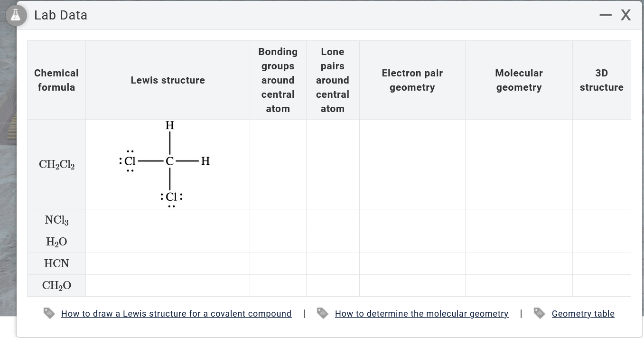
Task: Select Lewis structure cell for CH2O
Action: pyautogui.click(x=168, y=286)
